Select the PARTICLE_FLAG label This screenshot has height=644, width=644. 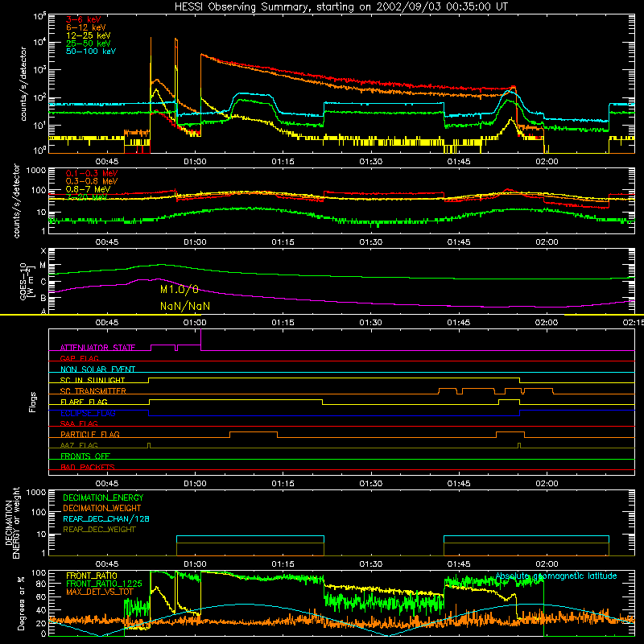[x=90, y=435]
